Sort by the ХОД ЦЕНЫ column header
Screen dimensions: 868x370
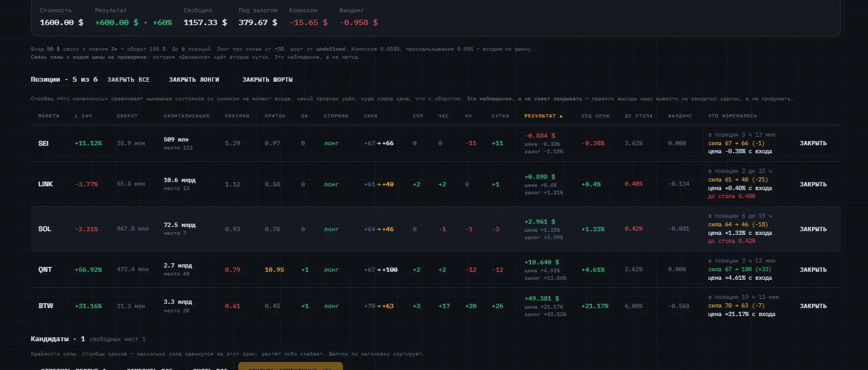point(595,116)
